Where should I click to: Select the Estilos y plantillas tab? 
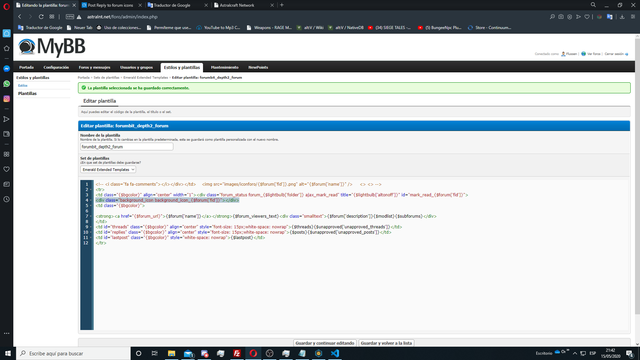182,67
